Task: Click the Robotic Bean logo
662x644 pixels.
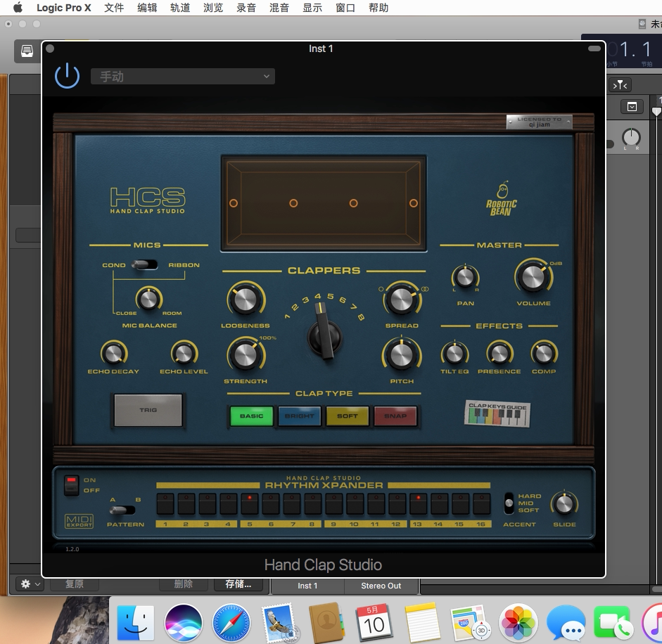Action: (x=501, y=199)
